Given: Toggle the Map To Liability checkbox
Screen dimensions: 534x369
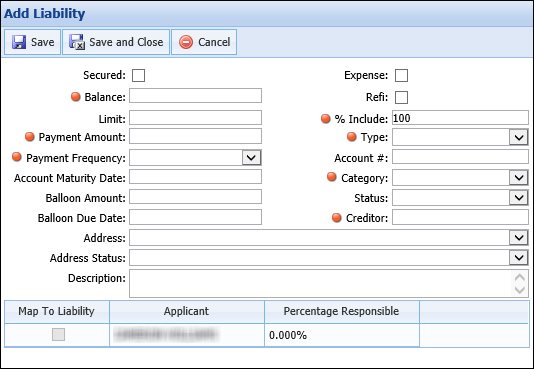Looking at the screenshot, I should click(58, 334).
